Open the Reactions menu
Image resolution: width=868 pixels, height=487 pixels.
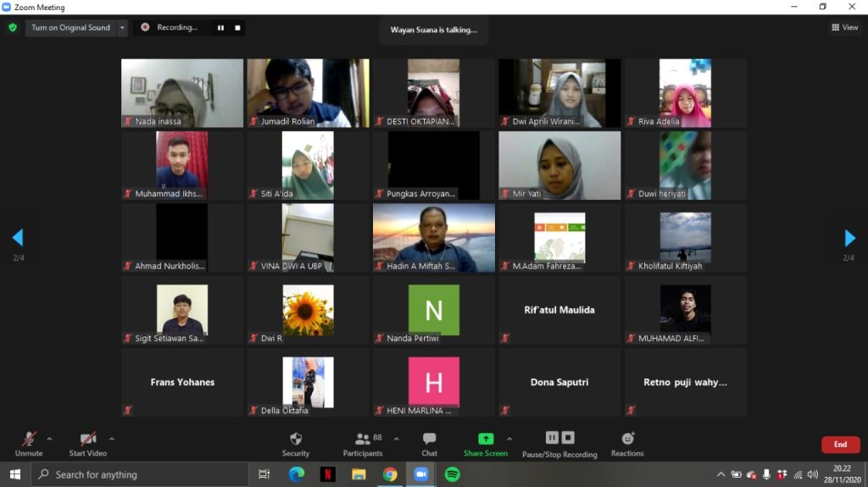pyautogui.click(x=627, y=439)
